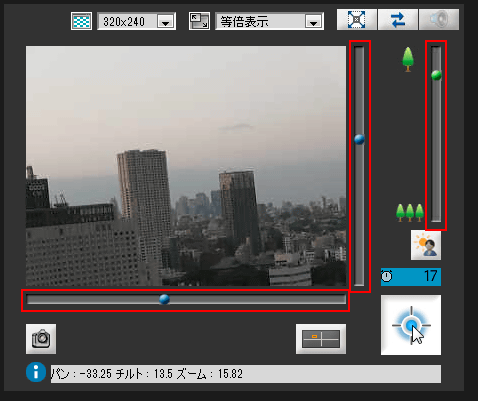Click the single tree telephoto icon
Viewport: 478px width, 401px height.
click(x=408, y=59)
